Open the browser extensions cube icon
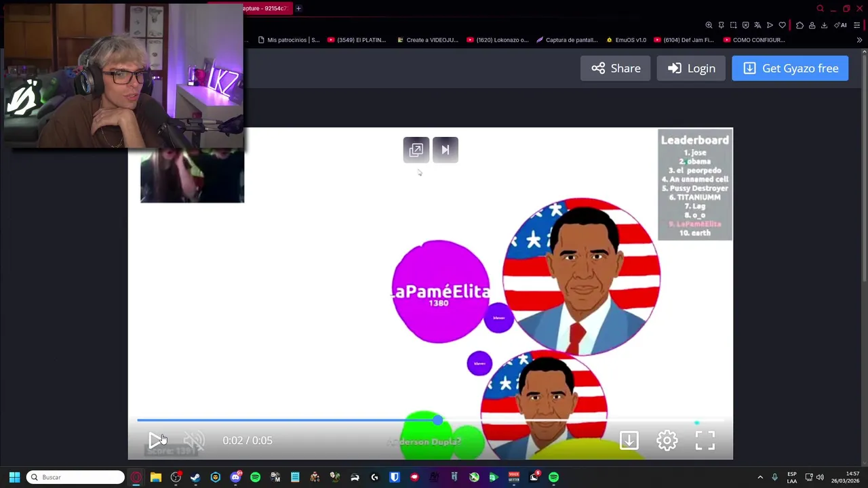Viewport: 868px width, 488px height. point(800,25)
